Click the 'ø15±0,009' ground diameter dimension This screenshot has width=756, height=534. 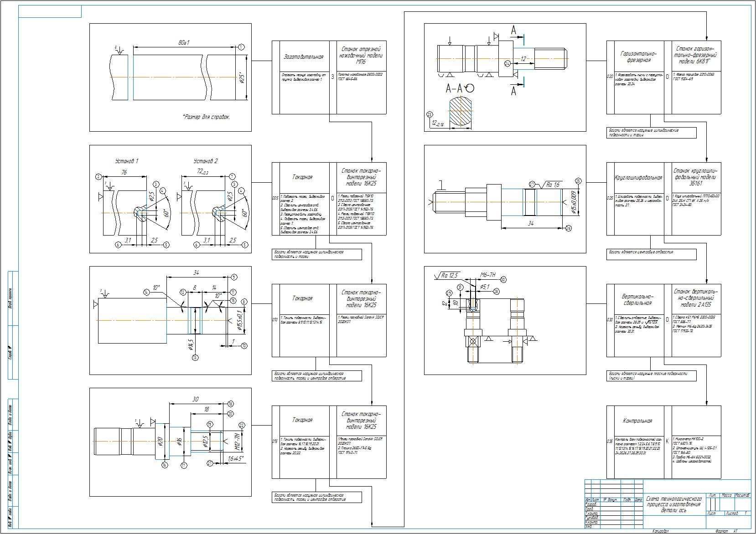pyautogui.click(x=575, y=202)
